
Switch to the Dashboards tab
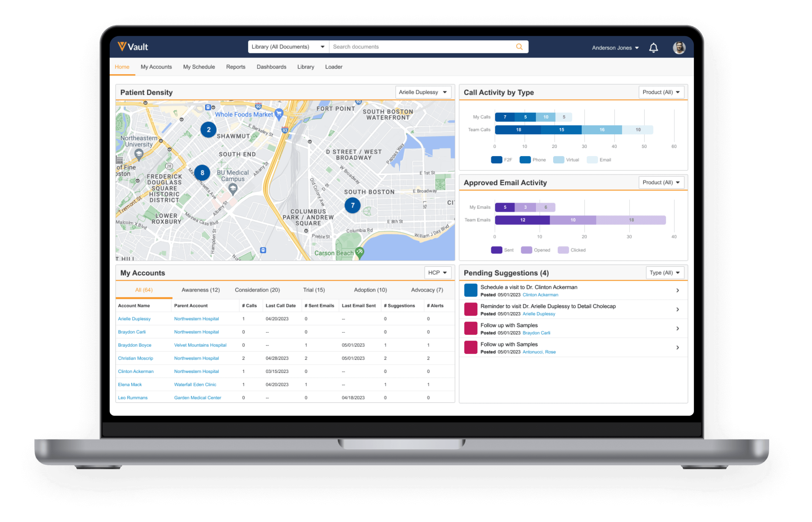pyautogui.click(x=271, y=67)
